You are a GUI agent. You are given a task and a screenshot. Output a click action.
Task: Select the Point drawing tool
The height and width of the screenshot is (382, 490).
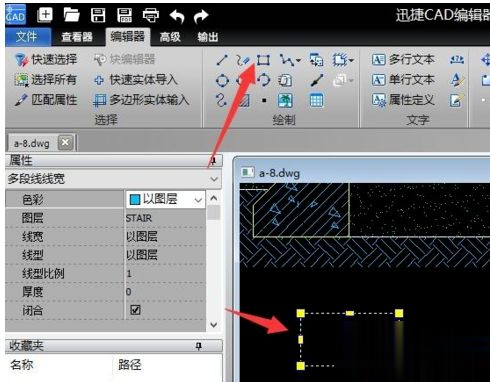[264, 100]
